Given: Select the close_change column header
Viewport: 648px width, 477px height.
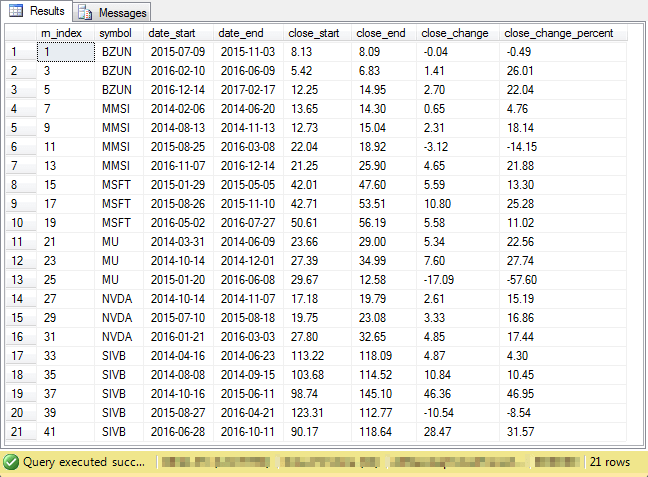Looking at the screenshot, I should (458, 33).
